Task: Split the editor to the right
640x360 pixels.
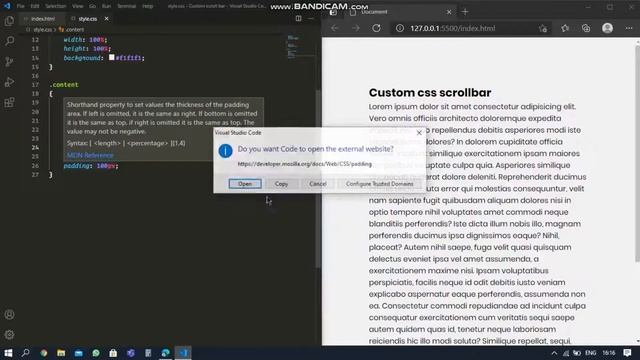Action: click(298, 18)
